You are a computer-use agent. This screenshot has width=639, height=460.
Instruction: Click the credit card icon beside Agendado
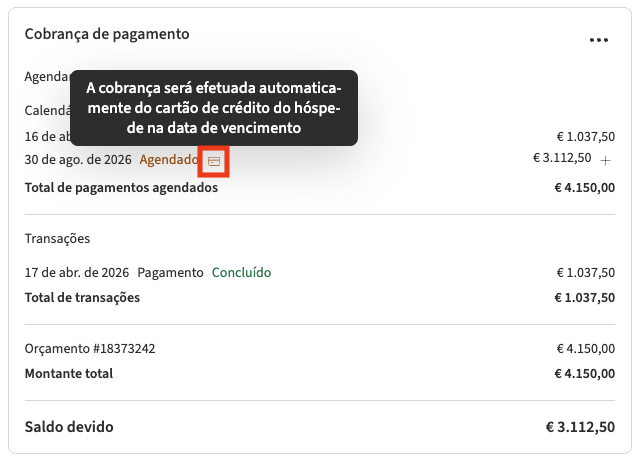click(214, 161)
